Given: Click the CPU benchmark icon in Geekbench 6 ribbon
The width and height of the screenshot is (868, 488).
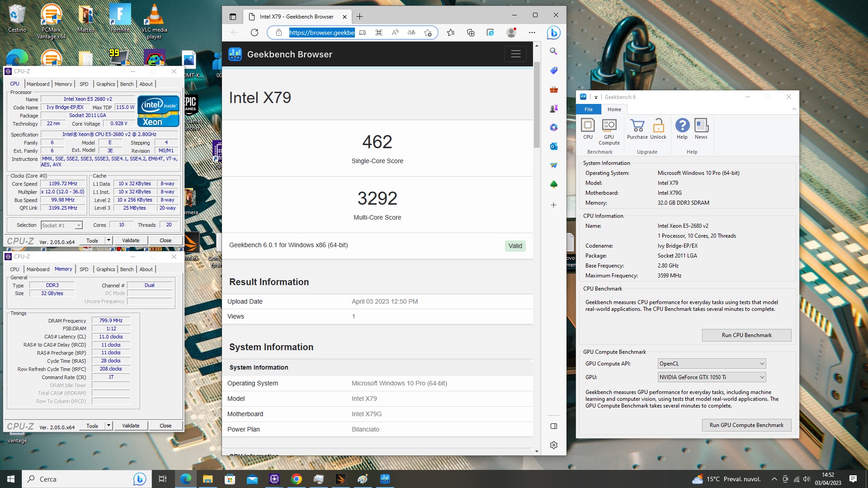Looking at the screenshot, I should pos(588,128).
